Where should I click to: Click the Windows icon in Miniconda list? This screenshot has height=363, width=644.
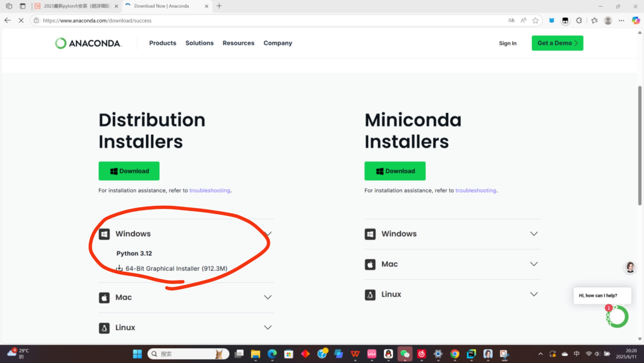[370, 234]
